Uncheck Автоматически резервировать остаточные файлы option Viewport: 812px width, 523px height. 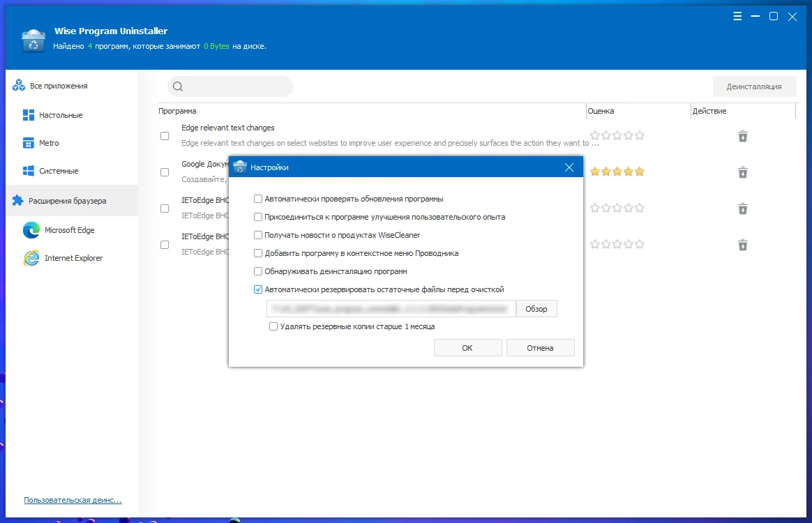click(258, 289)
